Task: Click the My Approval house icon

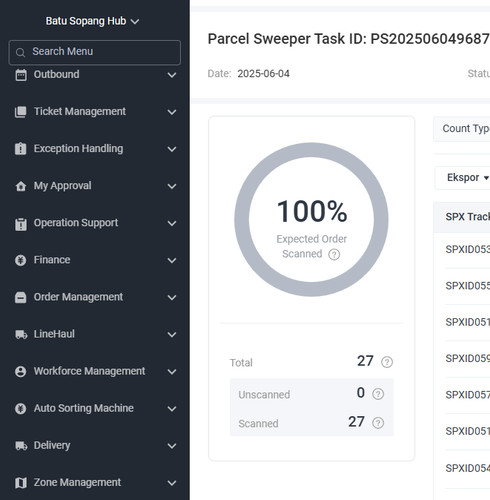Action: [21, 186]
